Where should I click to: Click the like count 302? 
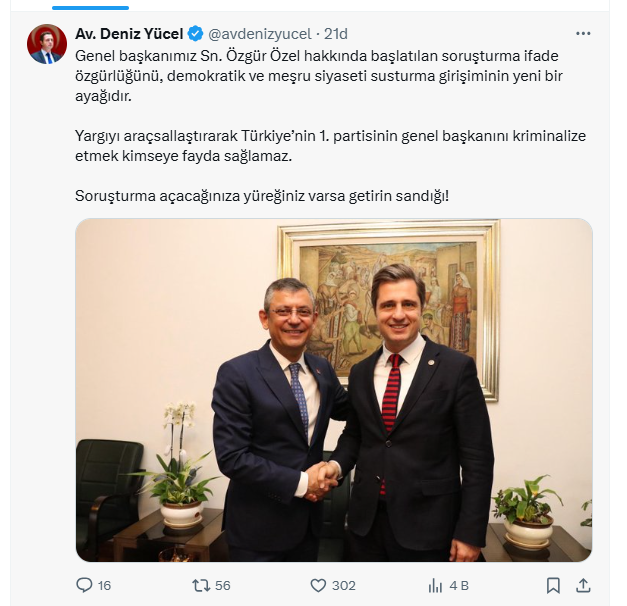point(344,586)
